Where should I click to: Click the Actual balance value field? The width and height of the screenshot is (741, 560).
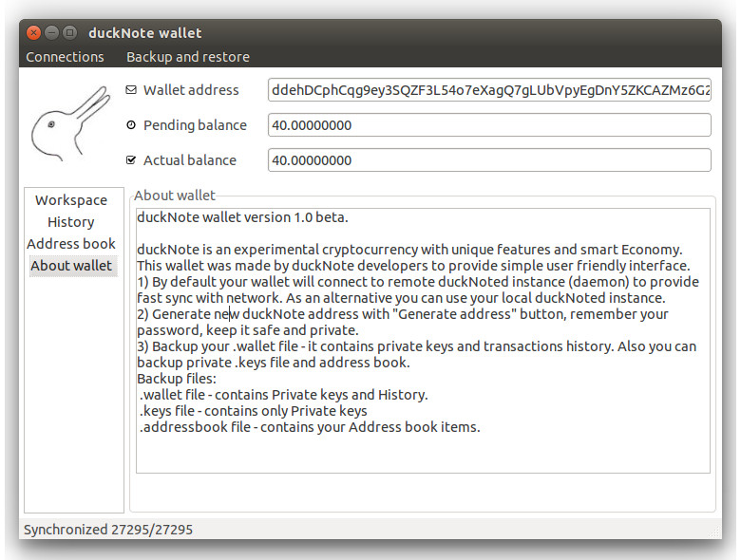(x=489, y=160)
